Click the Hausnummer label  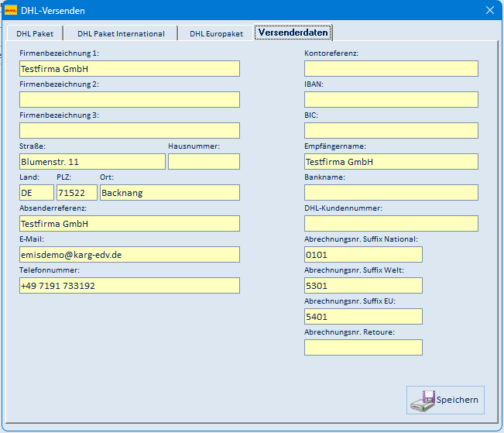pyautogui.click(x=194, y=146)
